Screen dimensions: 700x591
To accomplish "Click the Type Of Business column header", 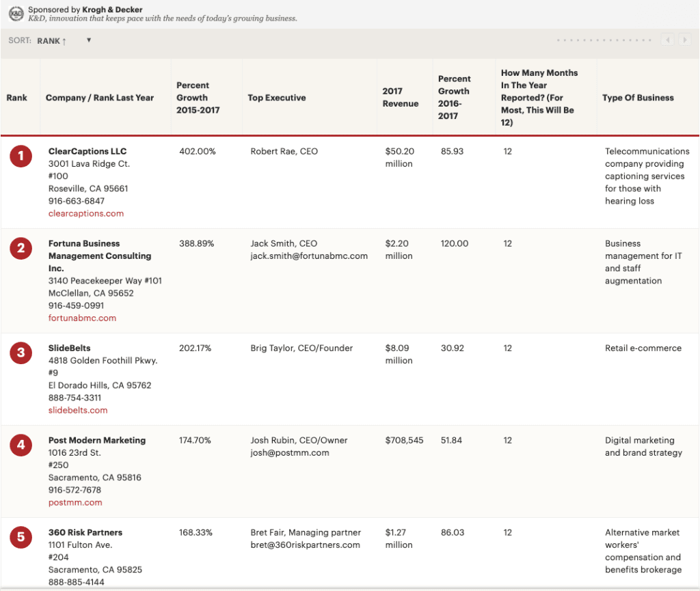I will [x=638, y=98].
